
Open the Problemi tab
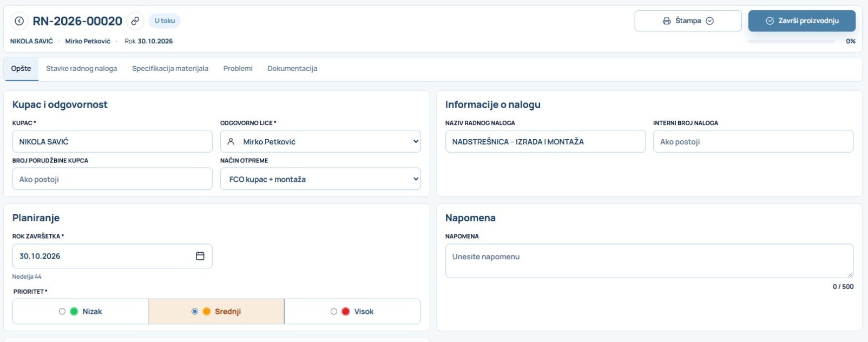click(238, 69)
